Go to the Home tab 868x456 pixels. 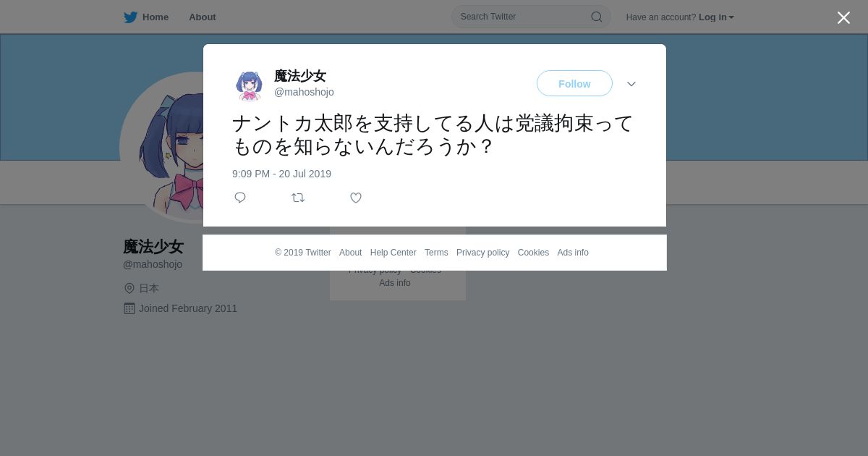pos(146,17)
